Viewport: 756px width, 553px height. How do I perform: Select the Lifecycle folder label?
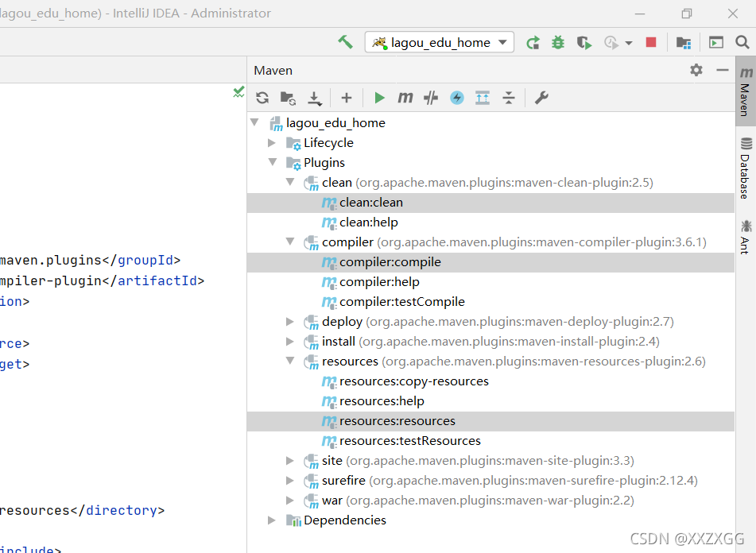(x=328, y=143)
